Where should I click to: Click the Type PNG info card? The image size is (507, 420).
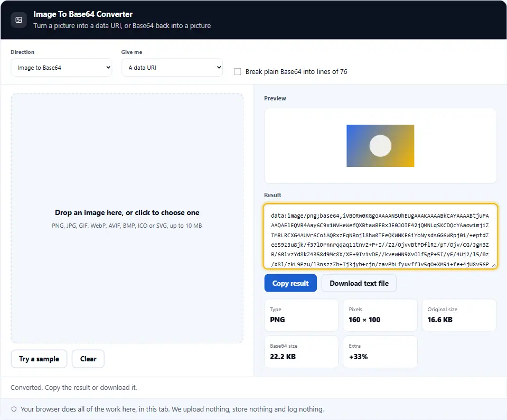pyautogui.click(x=302, y=315)
